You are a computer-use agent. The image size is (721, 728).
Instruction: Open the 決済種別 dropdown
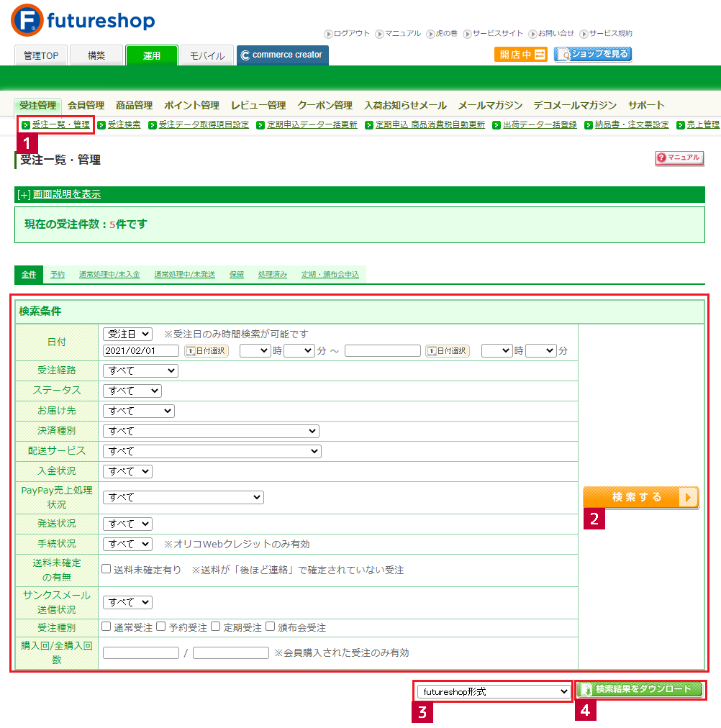coord(211,431)
